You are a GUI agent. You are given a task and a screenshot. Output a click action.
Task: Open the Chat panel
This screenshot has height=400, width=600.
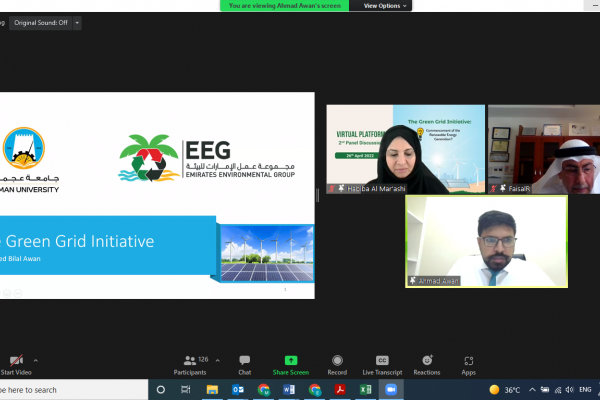tap(244, 363)
